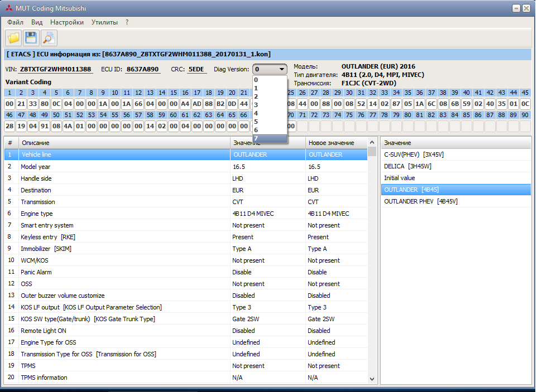
Task: Select the Engine type row
Action: pos(186,214)
